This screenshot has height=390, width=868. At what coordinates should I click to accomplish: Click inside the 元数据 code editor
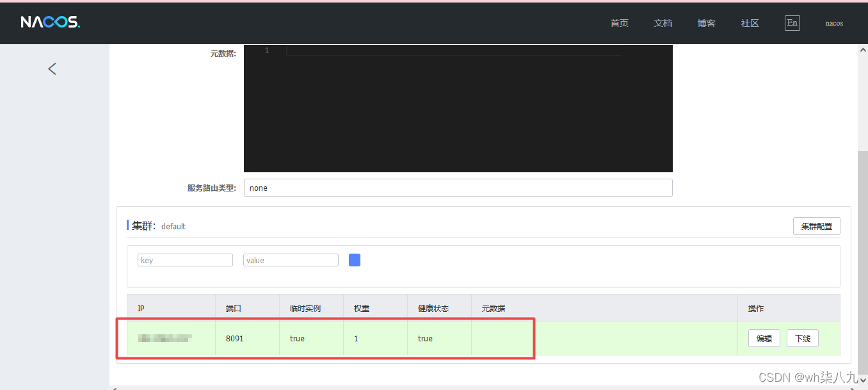click(x=458, y=108)
